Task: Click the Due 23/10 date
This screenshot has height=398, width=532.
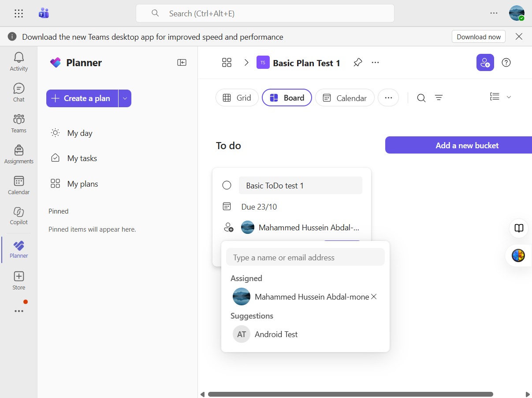Action: [259, 207]
